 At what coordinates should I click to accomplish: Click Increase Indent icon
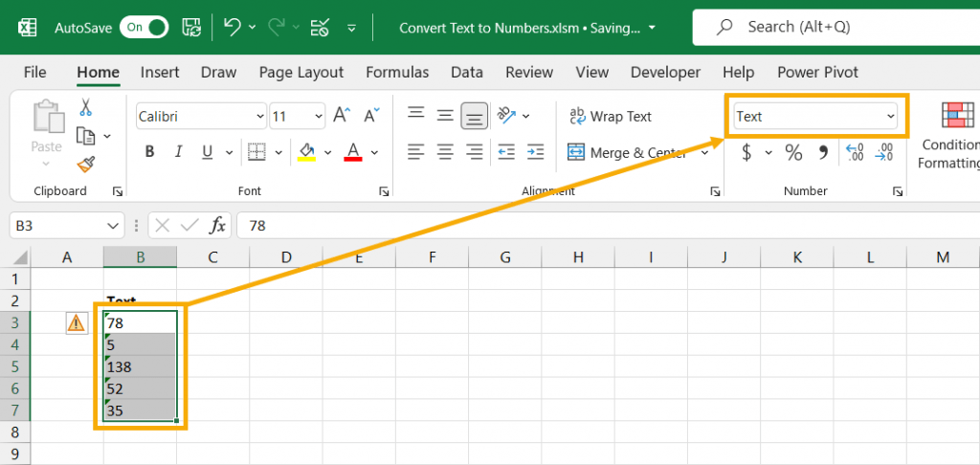pyautogui.click(x=535, y=152)
